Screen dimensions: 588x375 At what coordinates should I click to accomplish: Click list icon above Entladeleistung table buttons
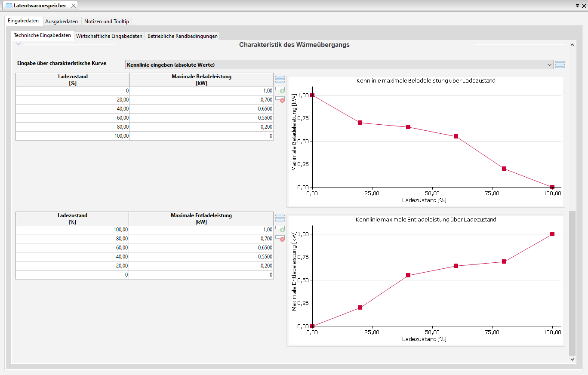[x=280, y=218]
